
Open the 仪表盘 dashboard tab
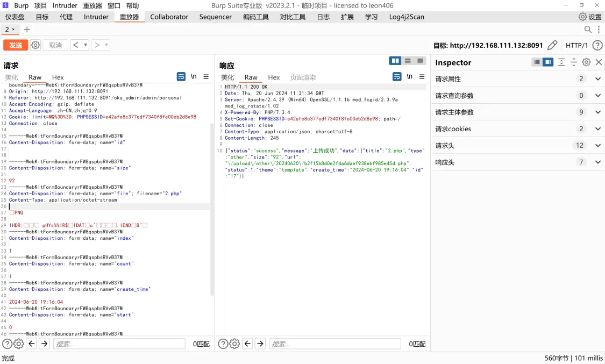(15, 17)
